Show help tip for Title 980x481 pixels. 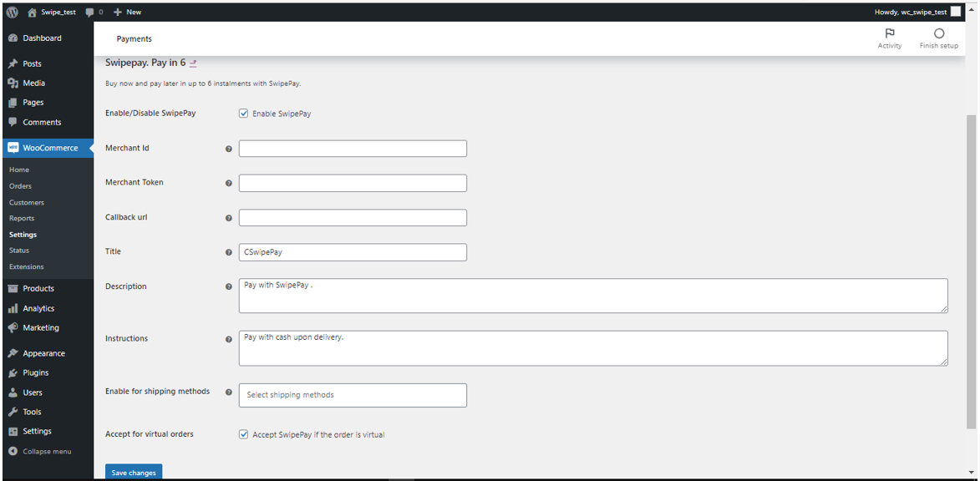(x=228, y=252)
